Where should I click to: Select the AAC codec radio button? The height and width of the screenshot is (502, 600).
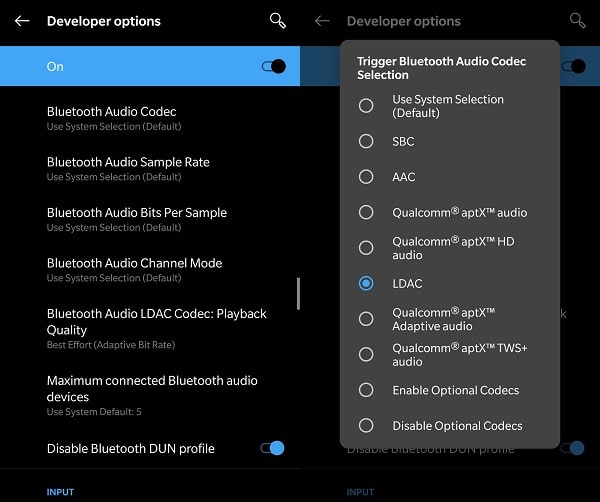[366, 177]
